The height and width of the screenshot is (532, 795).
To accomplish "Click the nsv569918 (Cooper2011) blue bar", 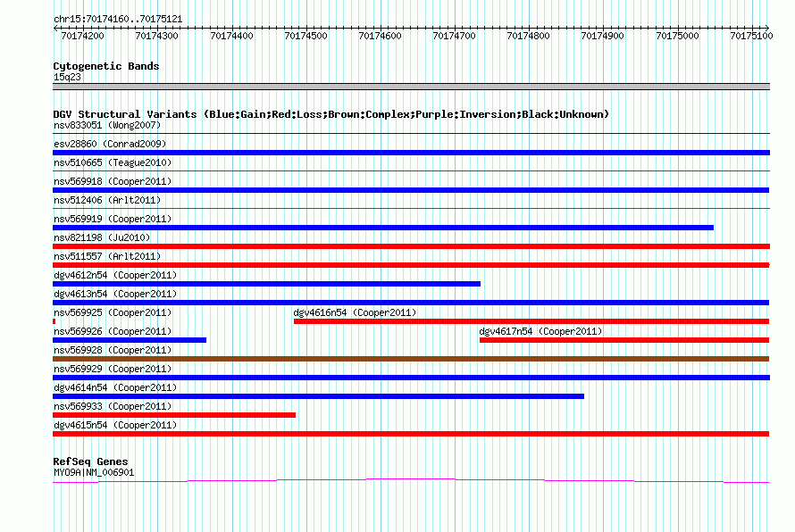I will point(411,190).
